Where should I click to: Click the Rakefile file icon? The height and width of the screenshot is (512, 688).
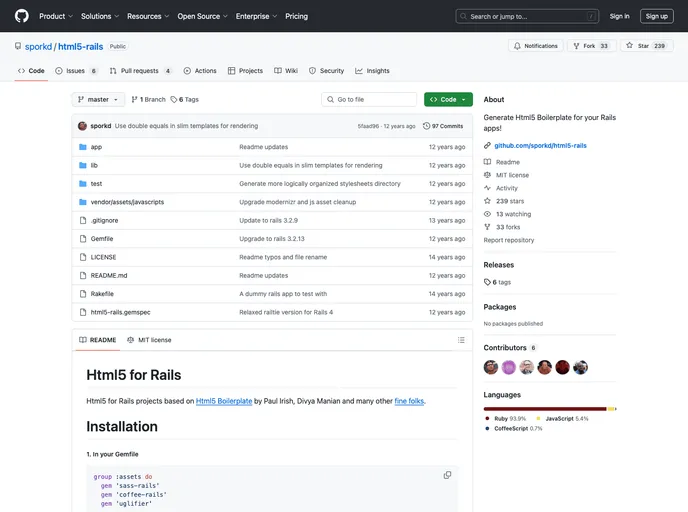click(x=83, y=294)
